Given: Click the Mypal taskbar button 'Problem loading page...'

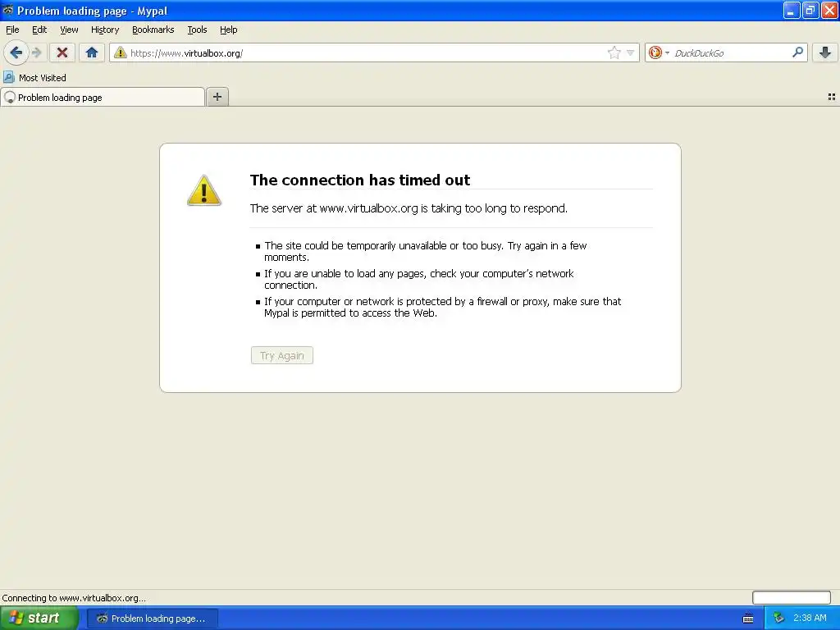Looking at the screenshot, I should tap(153, 619).
